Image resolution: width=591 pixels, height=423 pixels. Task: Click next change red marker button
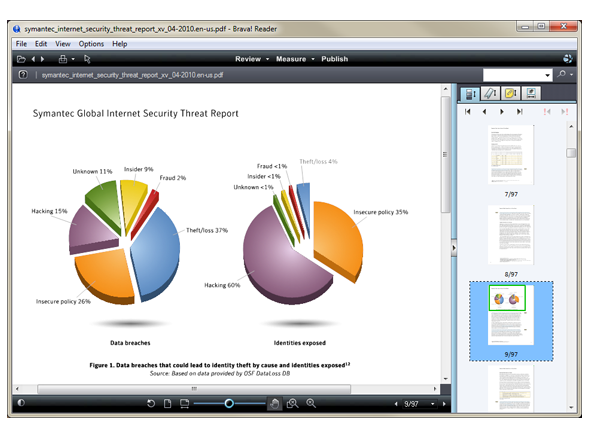[564, 112]
